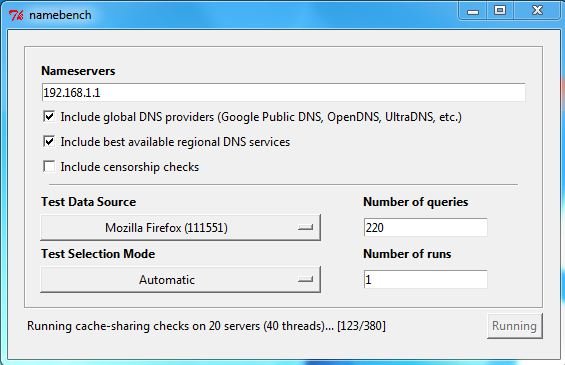Click into the Nameservers input field

(284, 93)
